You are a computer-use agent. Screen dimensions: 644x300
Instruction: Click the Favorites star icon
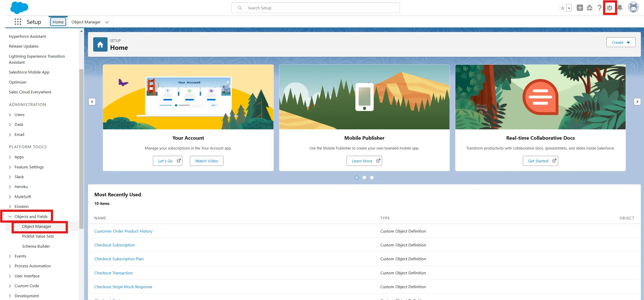coord(562,8)
